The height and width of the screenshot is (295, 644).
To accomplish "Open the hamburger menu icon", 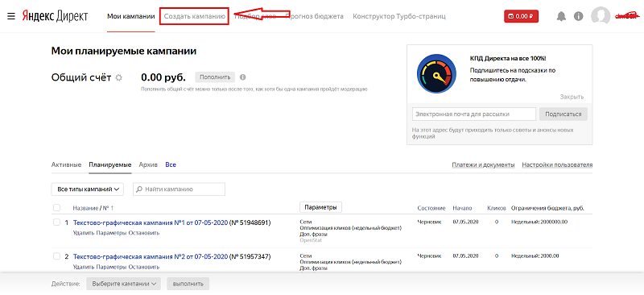I will tap(11, 16).
